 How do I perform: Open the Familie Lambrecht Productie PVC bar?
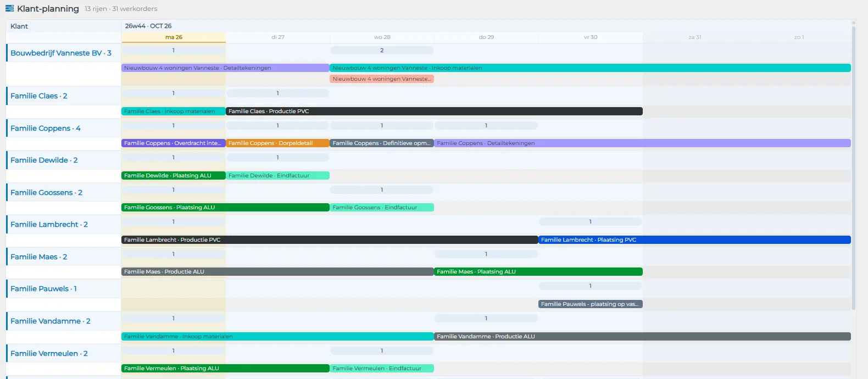click(x=330, y=240)
